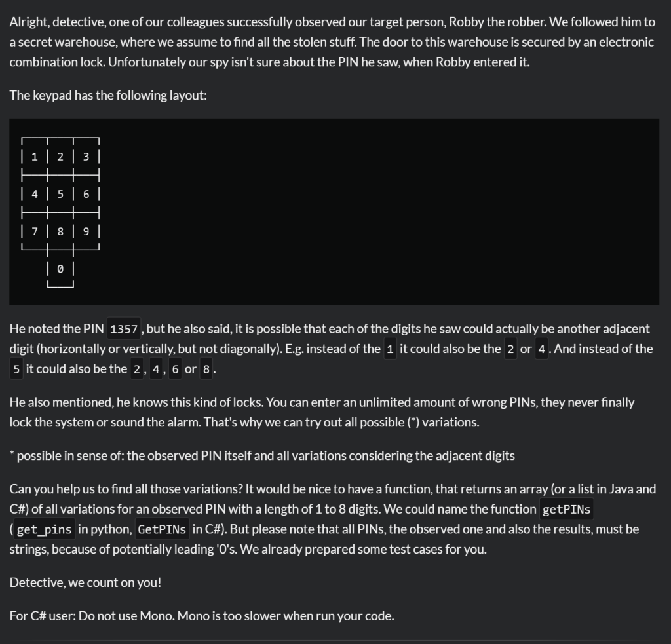This screenshot has width=671, height=644.
Task: Click digit 5 in the keypad diagram
Action: [x=60, y=194]
